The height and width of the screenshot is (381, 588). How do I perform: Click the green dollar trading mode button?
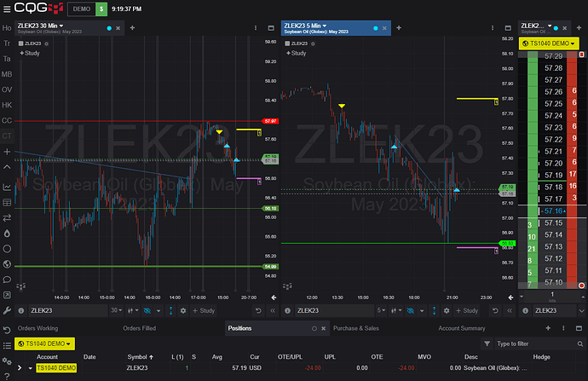point(101,9)
